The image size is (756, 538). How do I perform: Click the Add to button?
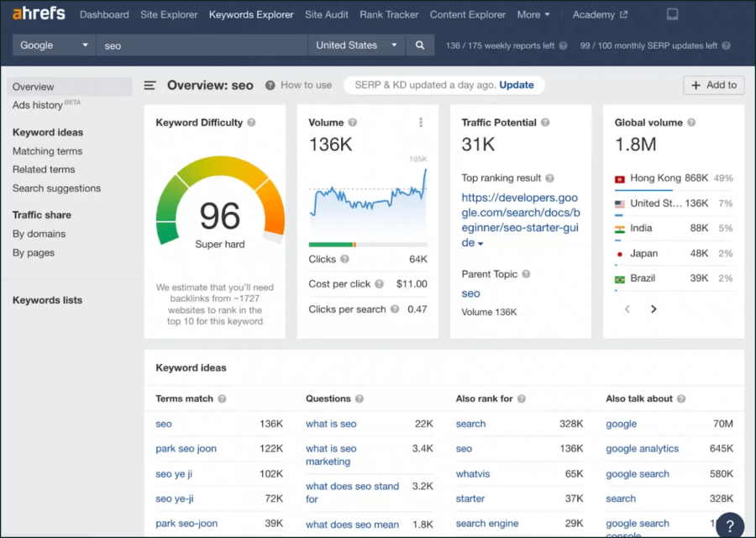coord(713,86)
